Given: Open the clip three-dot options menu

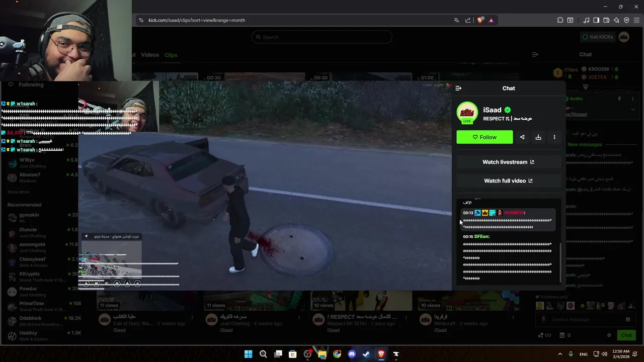Looking at the screenshot, I should point(554,137).
